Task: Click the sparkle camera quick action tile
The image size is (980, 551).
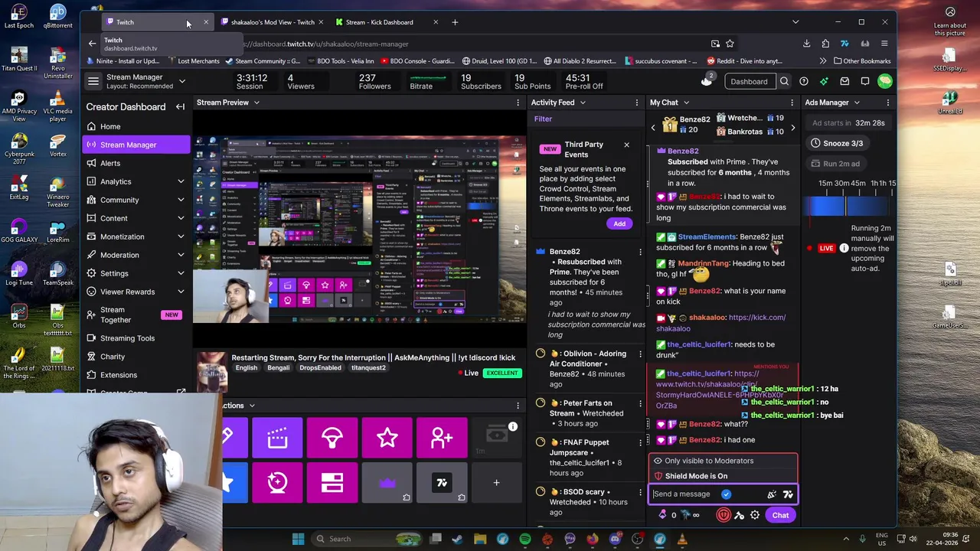Action: pos(277,482)
